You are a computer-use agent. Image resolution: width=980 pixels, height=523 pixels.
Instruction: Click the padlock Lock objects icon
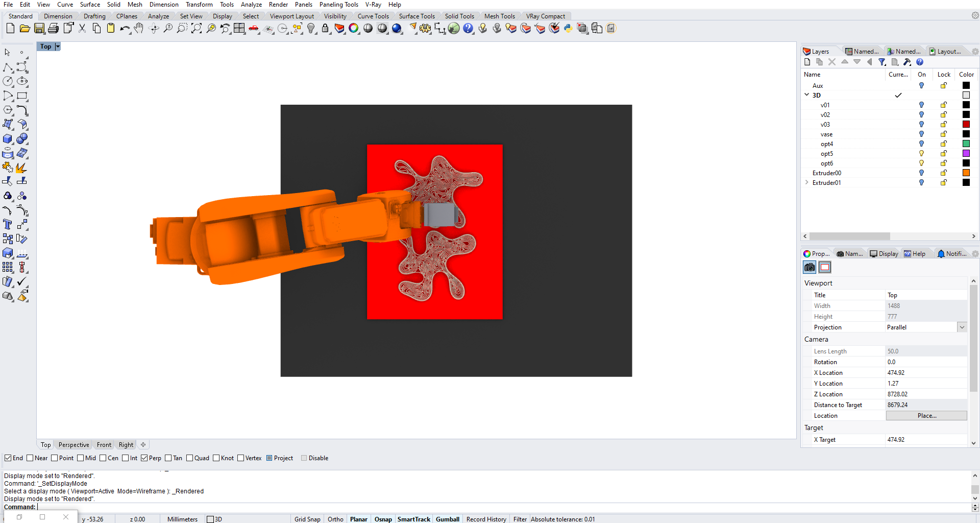pos(325,29)
